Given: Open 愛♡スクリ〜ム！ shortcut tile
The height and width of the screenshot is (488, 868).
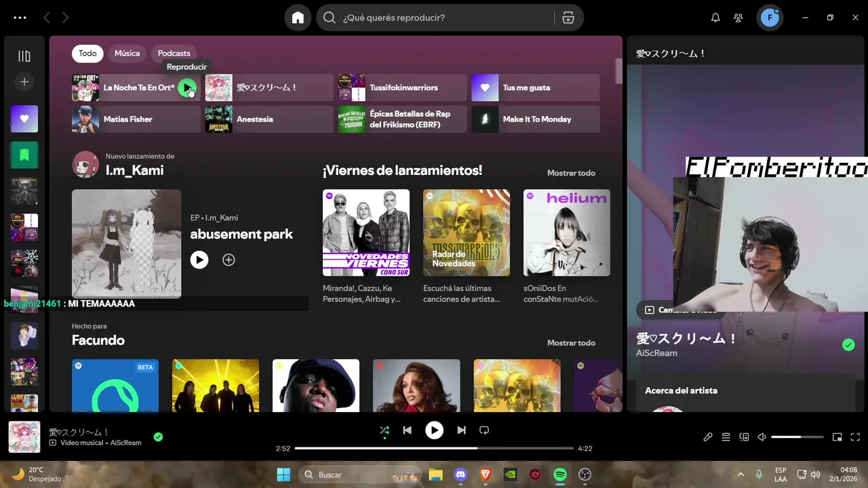Looking at the screenshot, I should pyautogui.click(x=269, y=87).
